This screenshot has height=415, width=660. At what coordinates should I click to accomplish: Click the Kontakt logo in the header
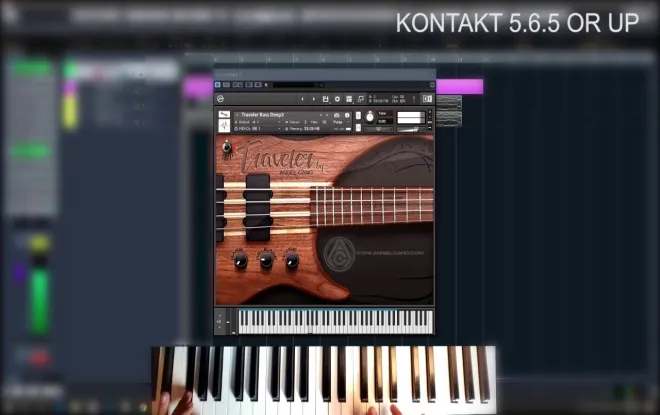point(220,99)
